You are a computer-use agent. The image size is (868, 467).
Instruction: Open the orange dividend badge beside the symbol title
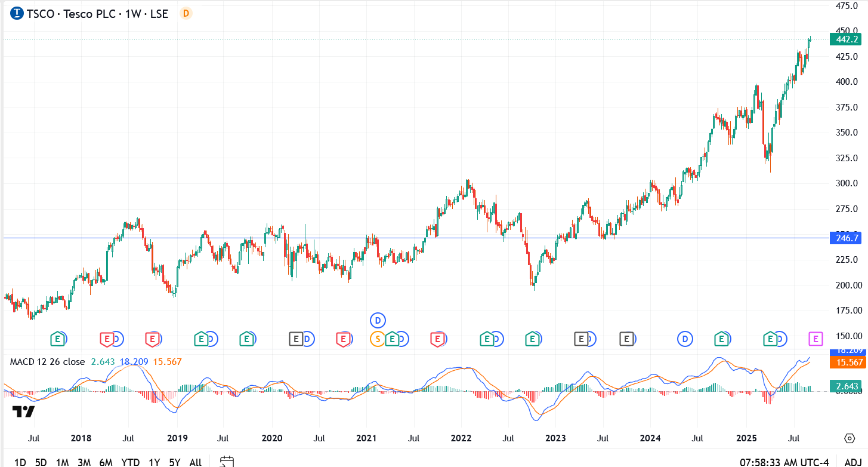pyautogui.click(x=184, y=13)
